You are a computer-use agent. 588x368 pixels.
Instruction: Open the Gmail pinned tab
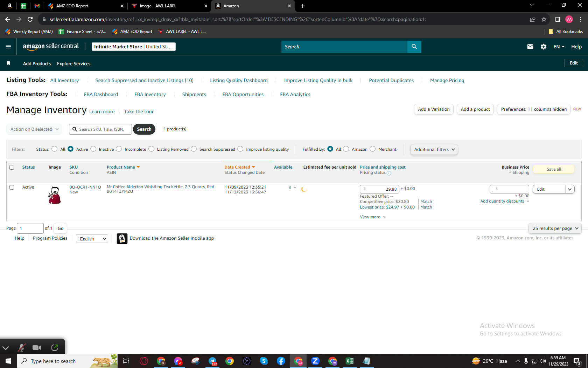37,6
